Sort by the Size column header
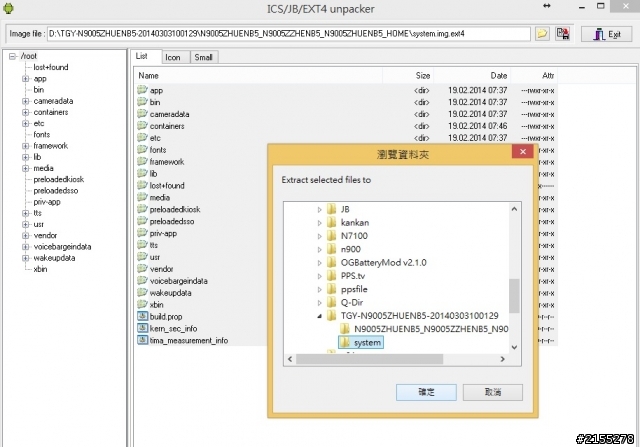The height and width of the screenshot is (447, 640). point(408,76)
